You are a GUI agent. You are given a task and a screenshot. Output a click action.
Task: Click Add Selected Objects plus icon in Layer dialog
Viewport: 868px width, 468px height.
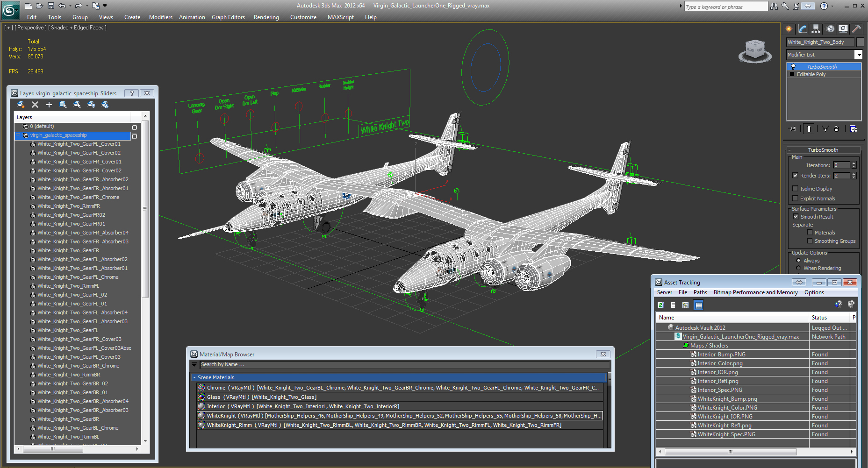(x=49, y=105)
